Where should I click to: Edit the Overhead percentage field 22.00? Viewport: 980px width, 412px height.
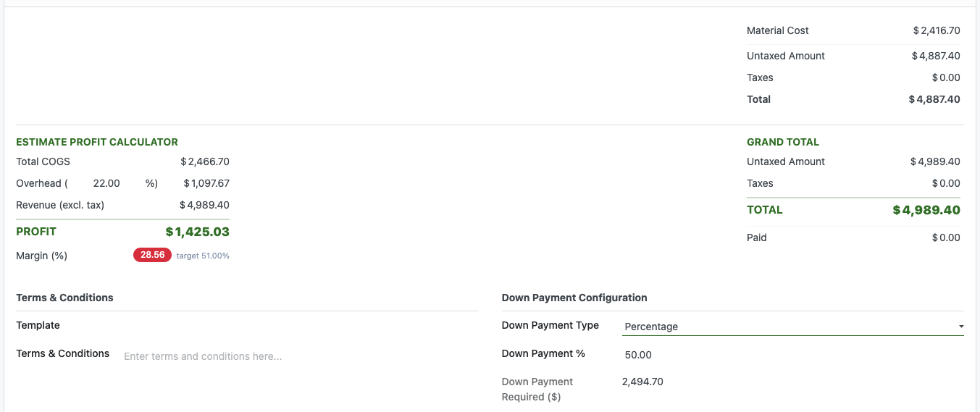click(106, 183)
